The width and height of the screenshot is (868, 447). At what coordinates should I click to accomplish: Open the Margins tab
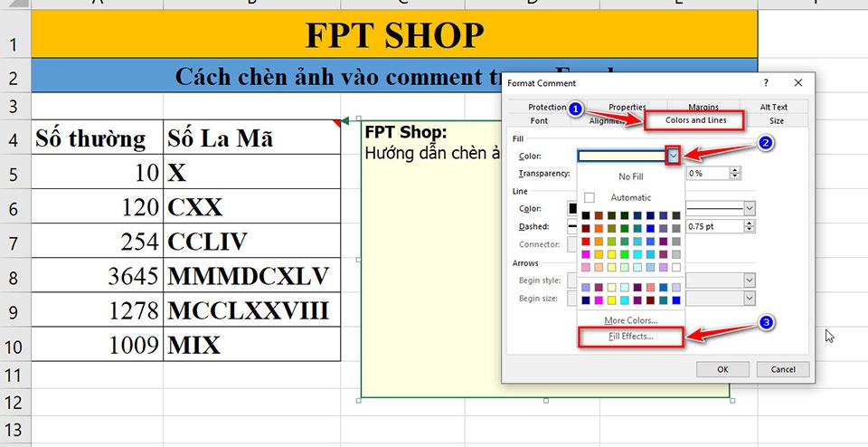tap(703, 107)
